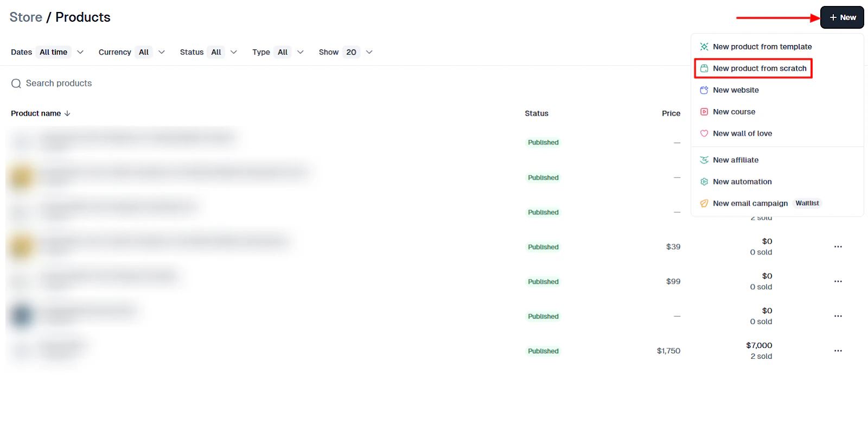Click Published badge in $39 row

tap(543, 247)
